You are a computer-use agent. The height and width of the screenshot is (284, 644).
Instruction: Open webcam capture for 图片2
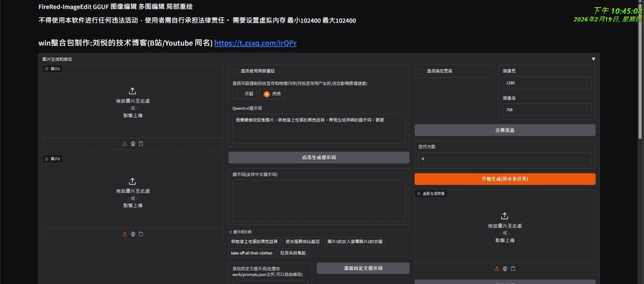[x=133, y=234]
